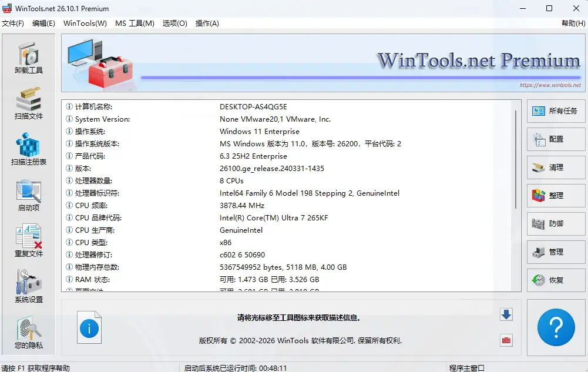Select the c602 6 50690 revision value
This screenshot has height=372, width=588.
(x=242, y=254)
